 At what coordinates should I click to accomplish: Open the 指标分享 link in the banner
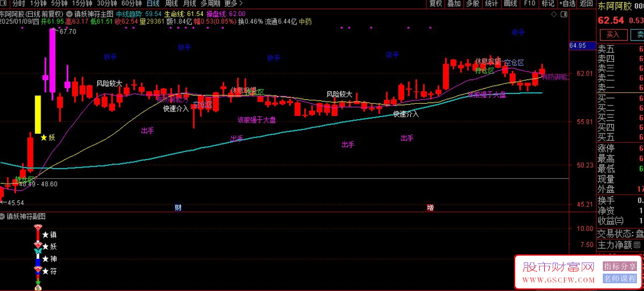pos(620,267)
